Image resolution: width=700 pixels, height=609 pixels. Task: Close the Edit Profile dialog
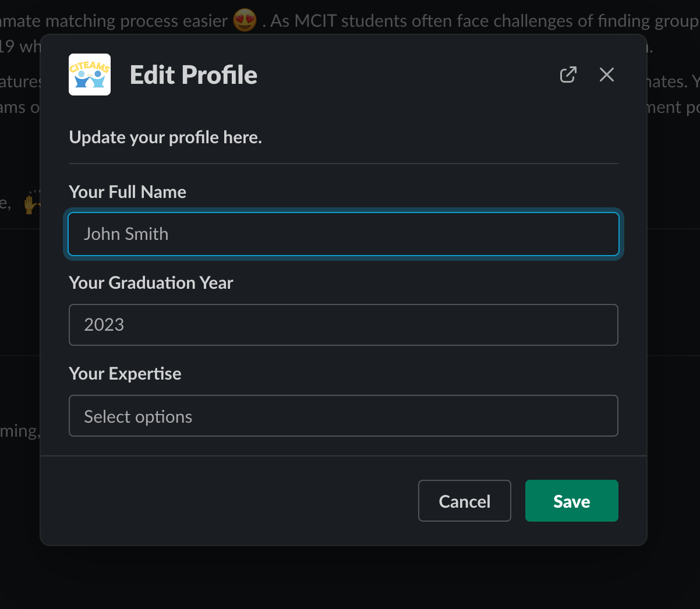tap(607, 75)
